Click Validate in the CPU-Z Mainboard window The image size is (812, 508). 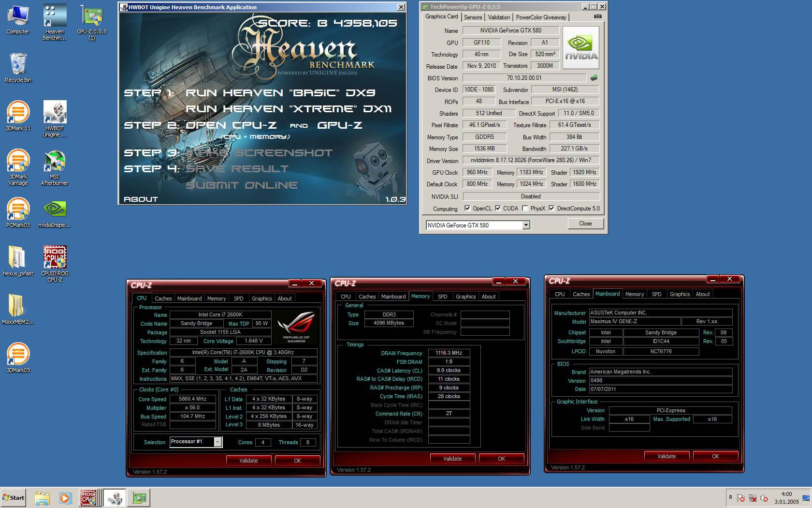(667, 456)
